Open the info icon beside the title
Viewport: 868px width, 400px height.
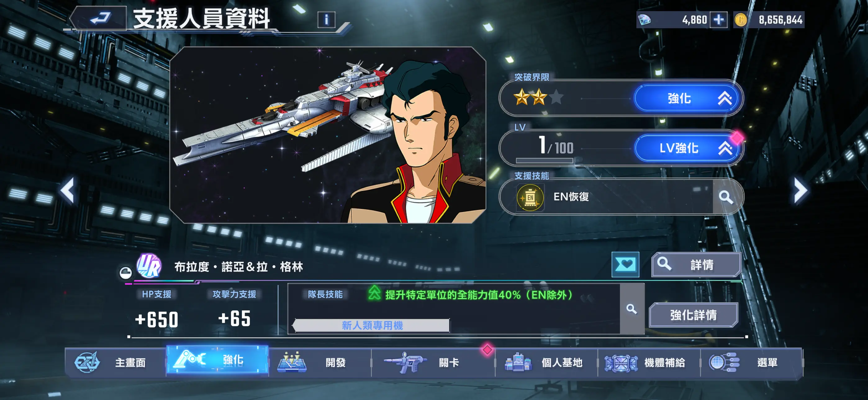326,20
